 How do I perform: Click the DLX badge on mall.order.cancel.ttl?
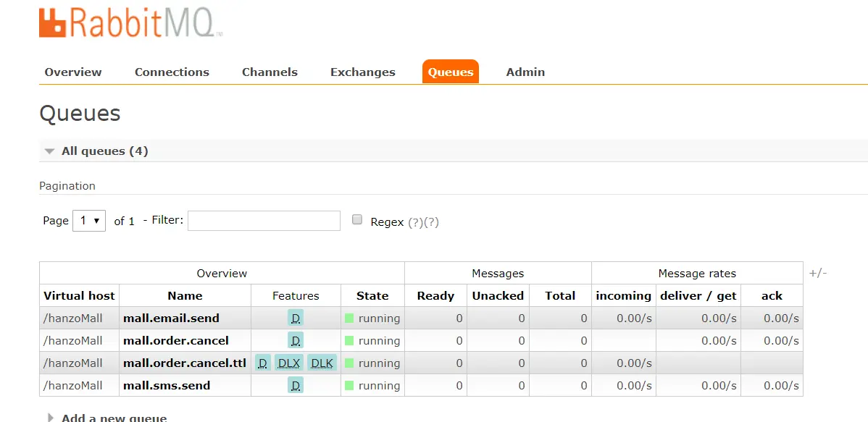[x=289, y=363]
